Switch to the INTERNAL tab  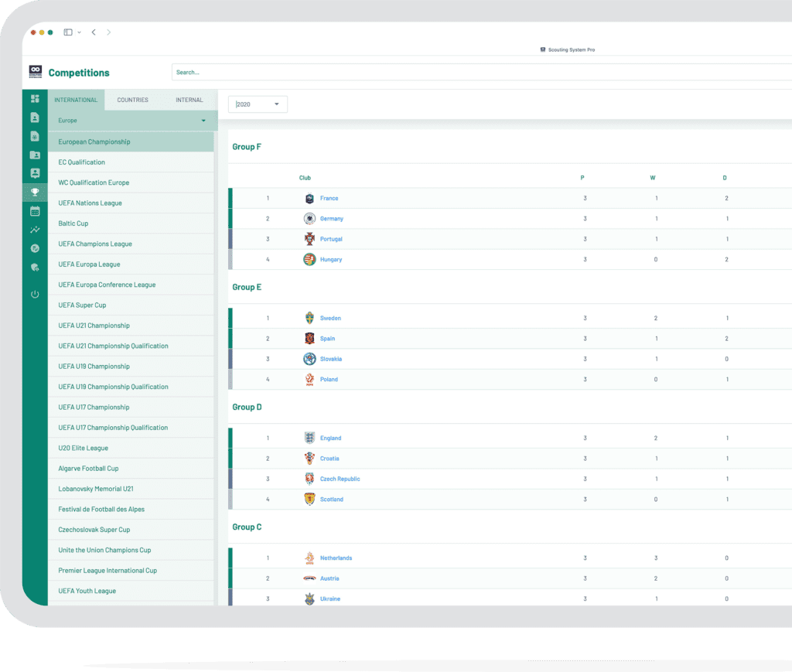pos(189,100)
